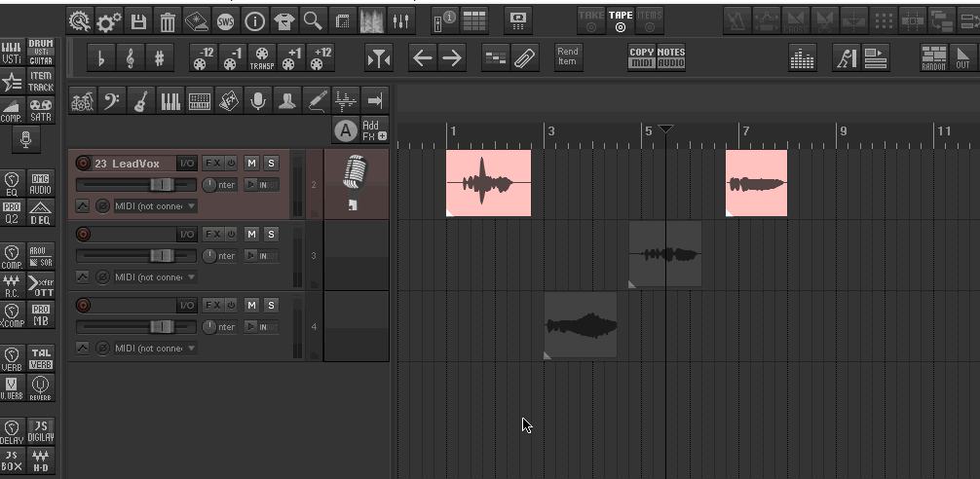Click the right arrow navigation button
The width and height of the screenshot is (980, 479).
tap(451, 58)
